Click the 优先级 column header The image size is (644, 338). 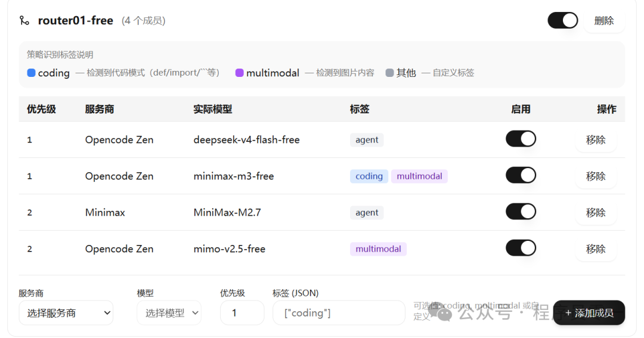(42, 109)
